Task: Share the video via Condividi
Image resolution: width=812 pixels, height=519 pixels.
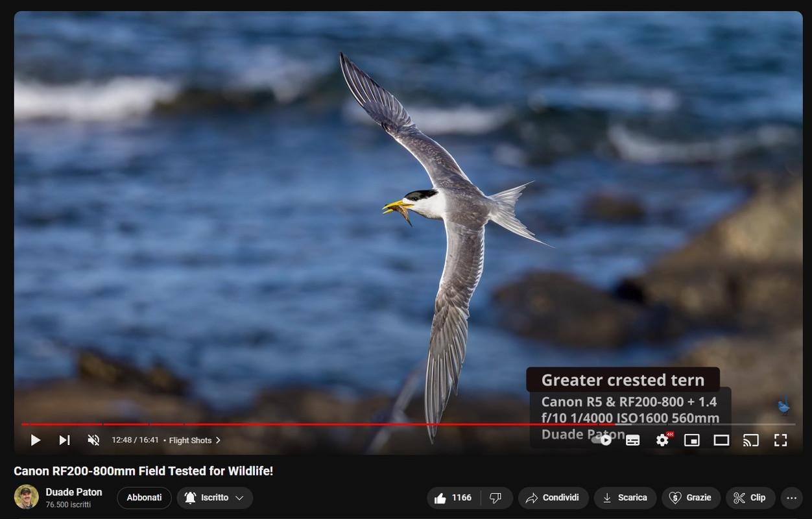Action: click(x=553, y=498)
